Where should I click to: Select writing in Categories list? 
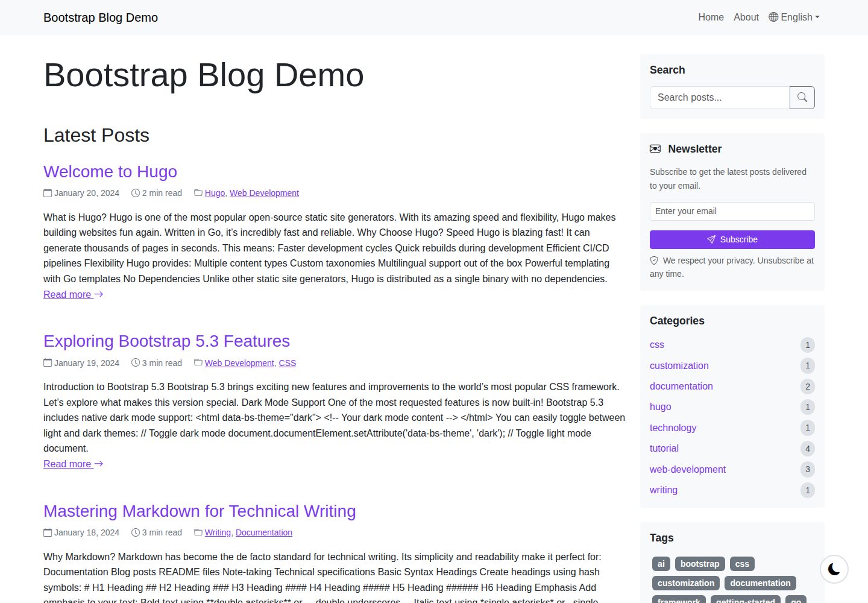click(x=664, y=490)
